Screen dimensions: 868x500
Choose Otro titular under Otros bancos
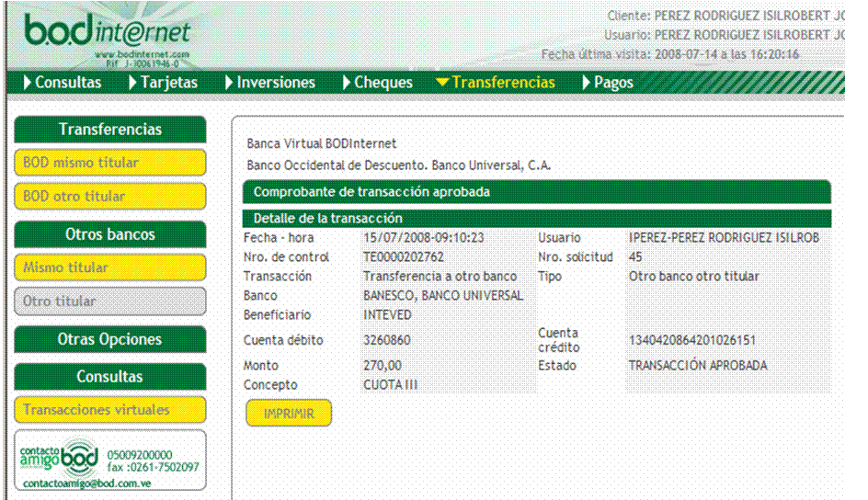coord(110,301)
